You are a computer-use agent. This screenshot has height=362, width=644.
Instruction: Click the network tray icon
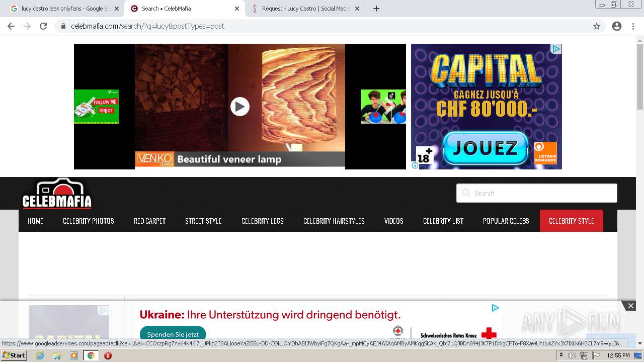(584, 355)
